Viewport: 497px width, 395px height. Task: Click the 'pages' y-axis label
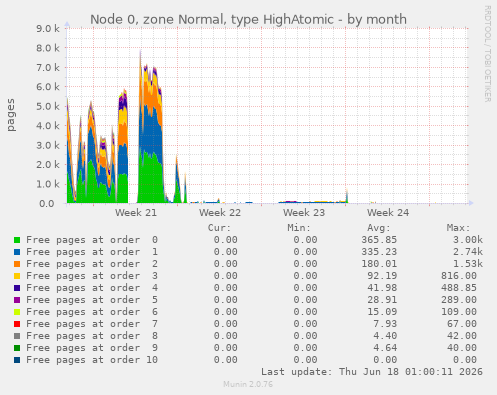10,115
